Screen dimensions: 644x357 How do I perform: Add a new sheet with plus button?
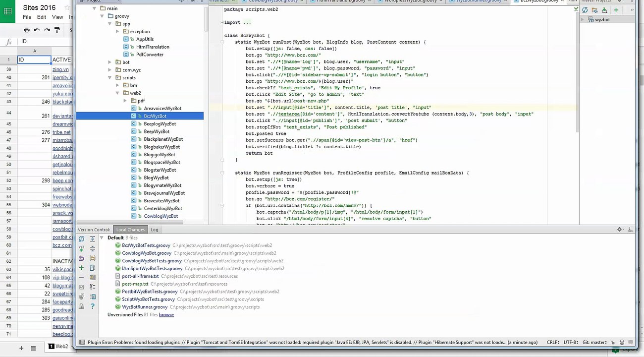coord(21,348)
